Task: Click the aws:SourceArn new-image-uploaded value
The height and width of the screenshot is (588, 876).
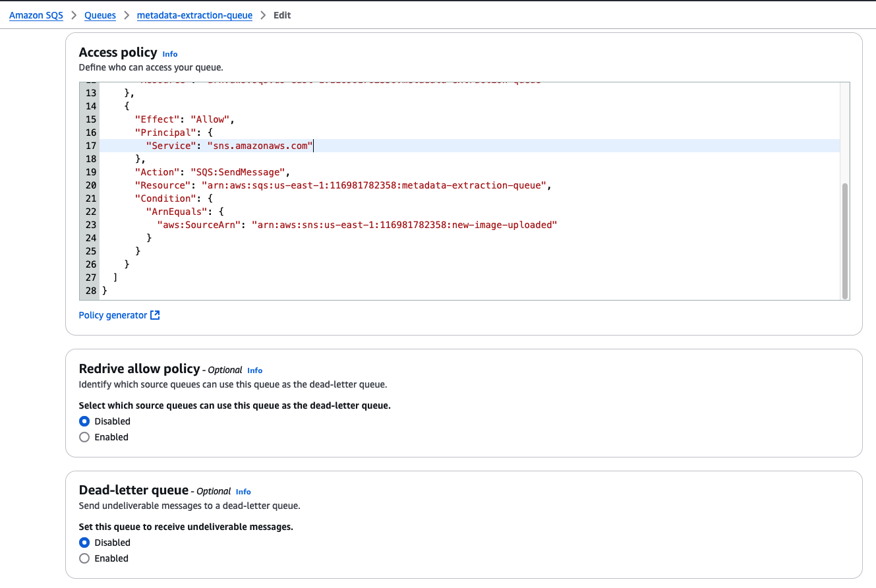Action: pyautogui.click(x=405, y=225)
